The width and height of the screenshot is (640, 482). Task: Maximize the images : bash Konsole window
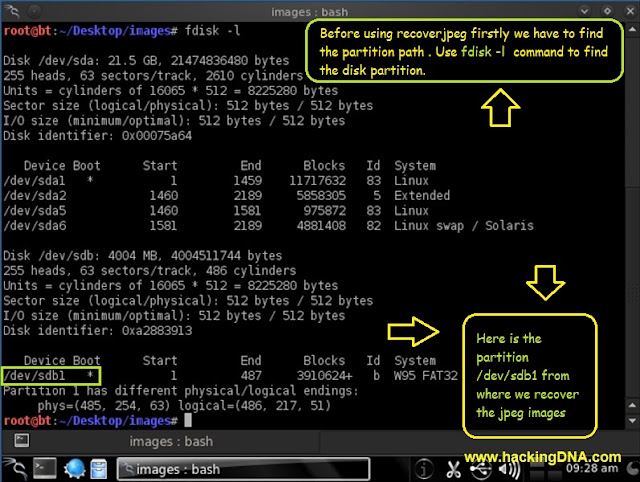[x=607, y=11]
